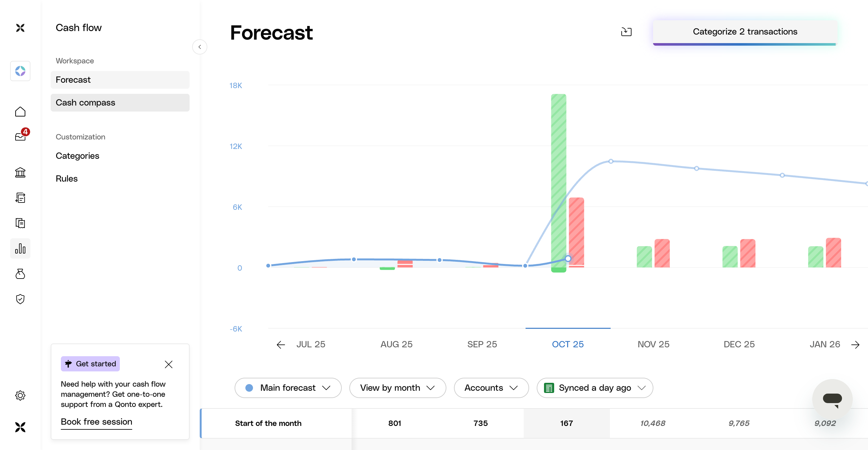Open the bank accounts building icon
The width and height of the screenshot is (868, 450).
[20, 172]
